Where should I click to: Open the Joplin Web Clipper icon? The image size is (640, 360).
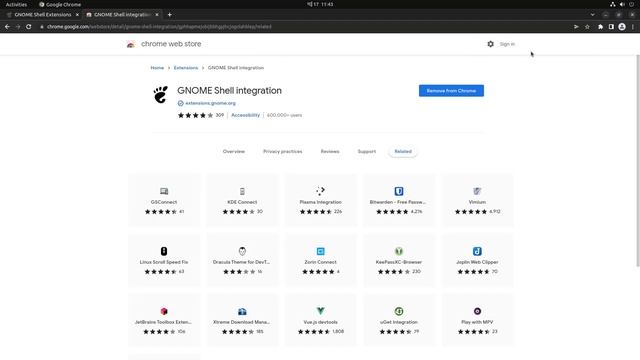[477, 251]
